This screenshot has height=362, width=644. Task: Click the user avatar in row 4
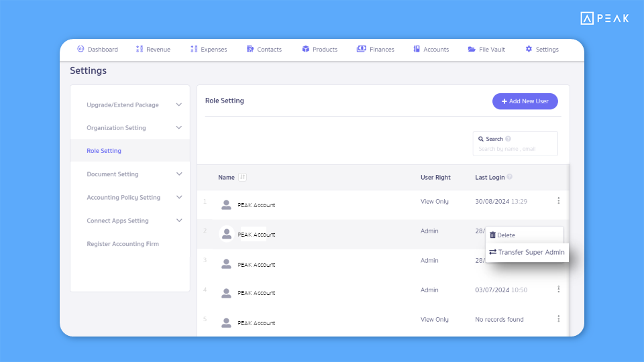click(x=226, y=293)
